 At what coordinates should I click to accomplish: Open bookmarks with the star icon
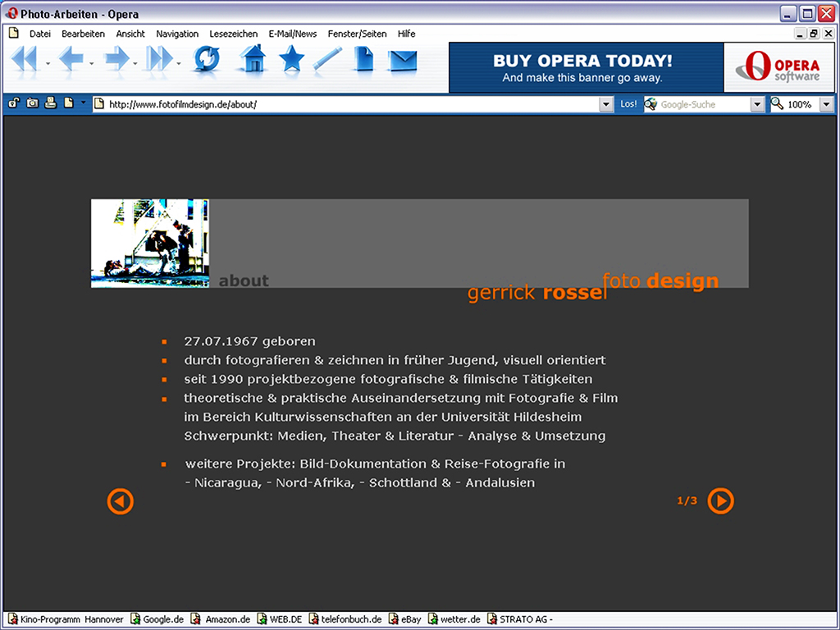click(x=291, y=60)
